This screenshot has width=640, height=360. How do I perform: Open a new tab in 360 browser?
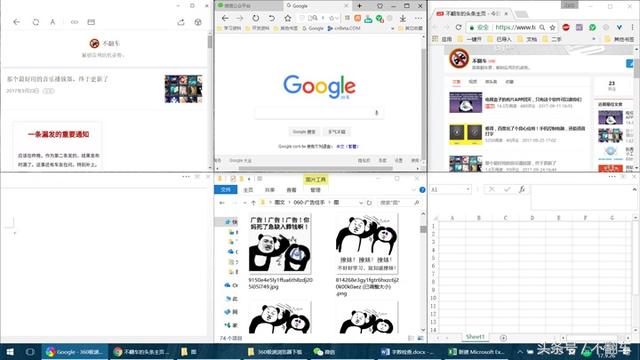359,6
